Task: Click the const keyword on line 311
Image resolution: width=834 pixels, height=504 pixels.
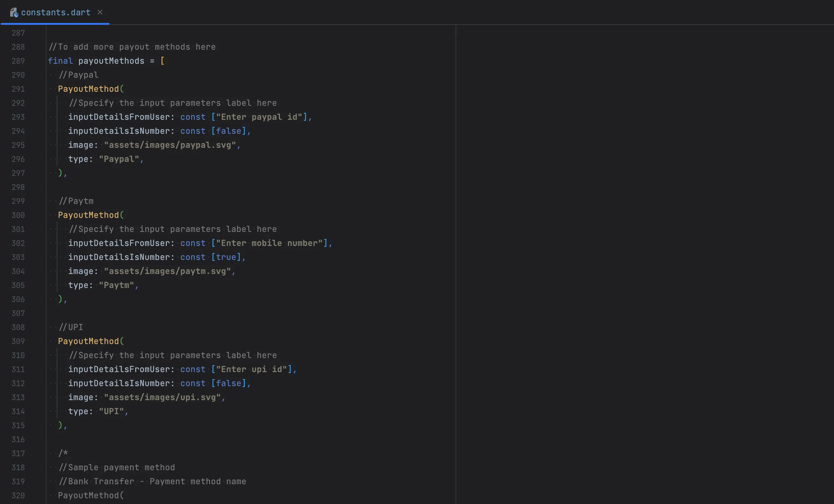Action: [193, 369]
